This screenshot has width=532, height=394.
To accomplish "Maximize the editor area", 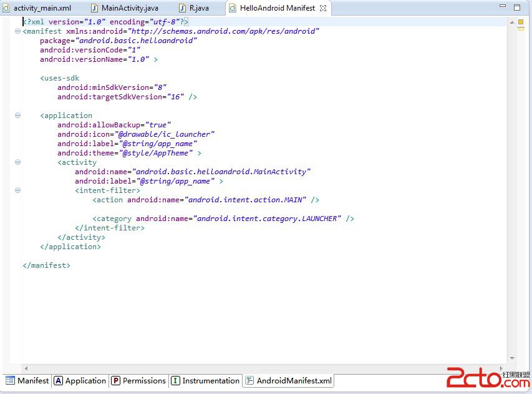I will click(517, 7).
